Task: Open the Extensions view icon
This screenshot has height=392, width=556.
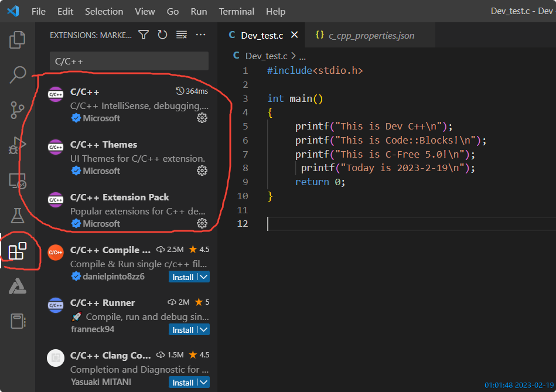Action: pos(18,251)
